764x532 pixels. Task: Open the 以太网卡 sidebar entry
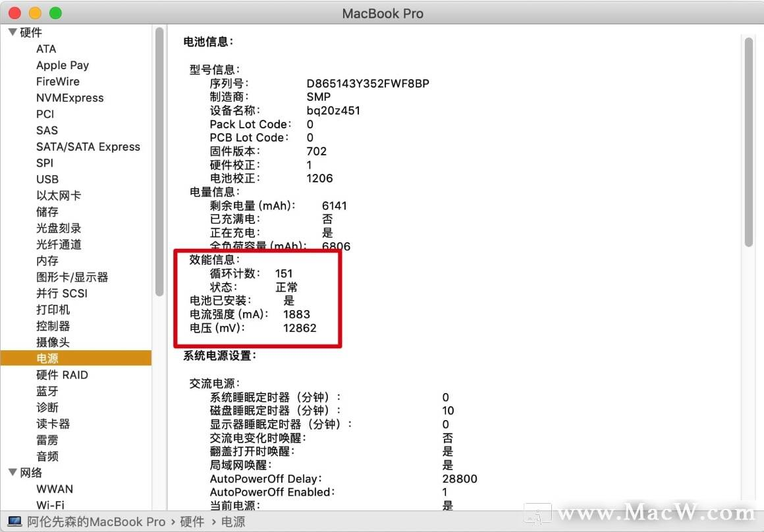(x=59, y=196)
